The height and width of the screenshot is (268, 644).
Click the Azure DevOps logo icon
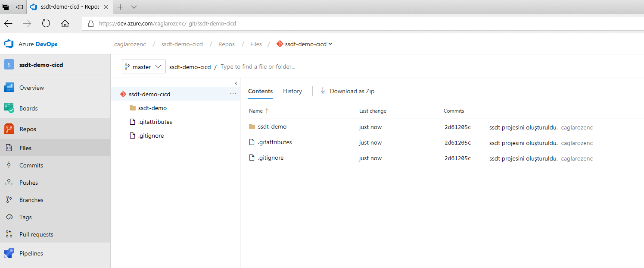tap(9, 44)
